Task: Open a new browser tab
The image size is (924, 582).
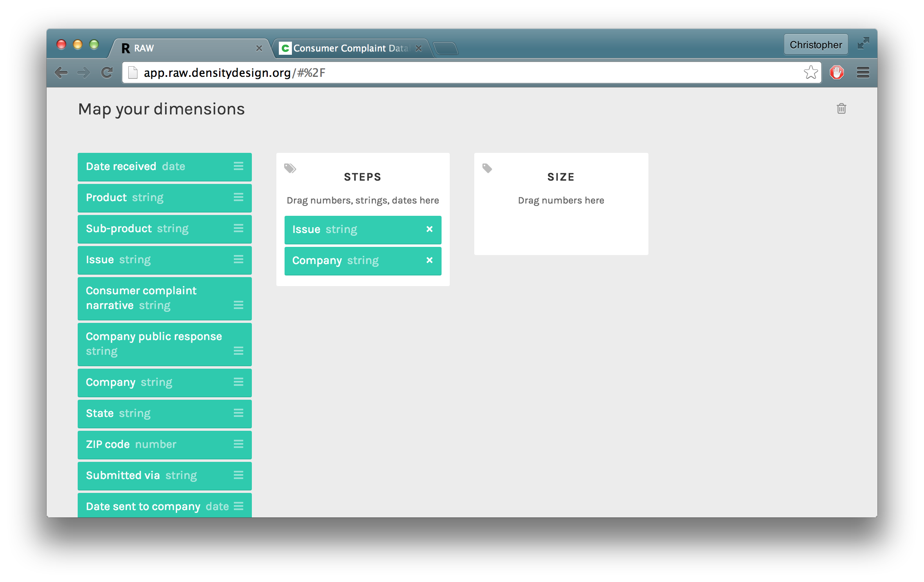Action: pos(446,49)
